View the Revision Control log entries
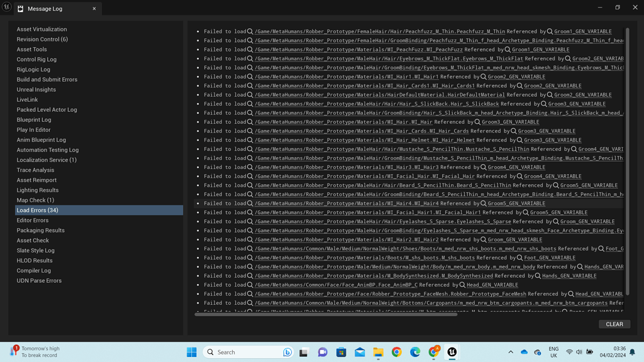The width and height of the screenshot is (644, 362). pyautogui.click(x=41, y=39)
